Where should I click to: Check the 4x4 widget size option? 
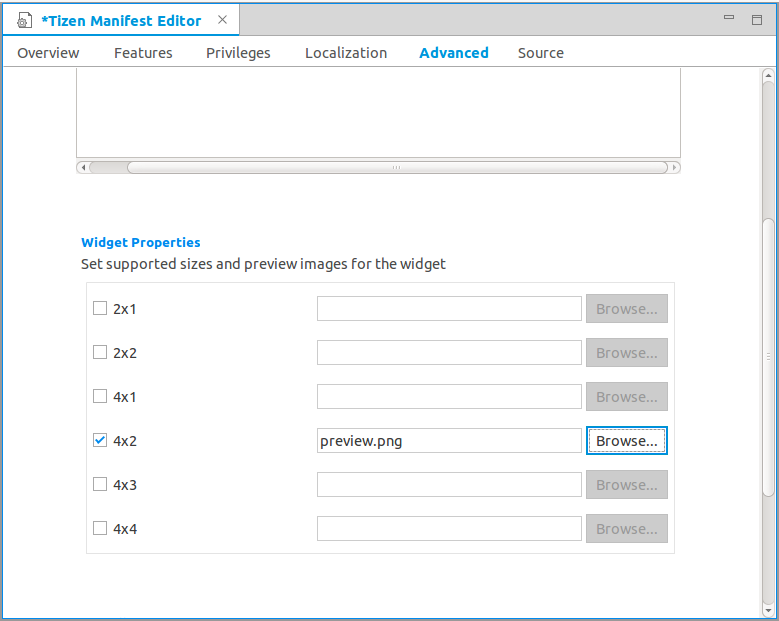click(100, 528)
